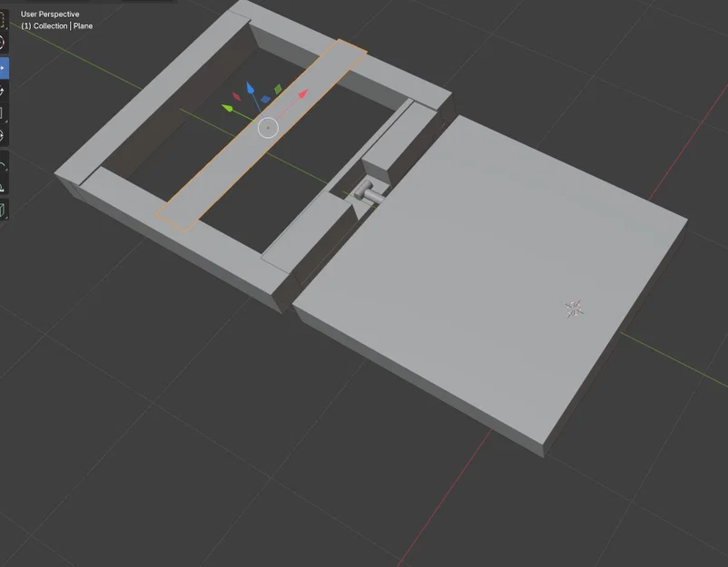Select the Scale tool

(3, 113)
